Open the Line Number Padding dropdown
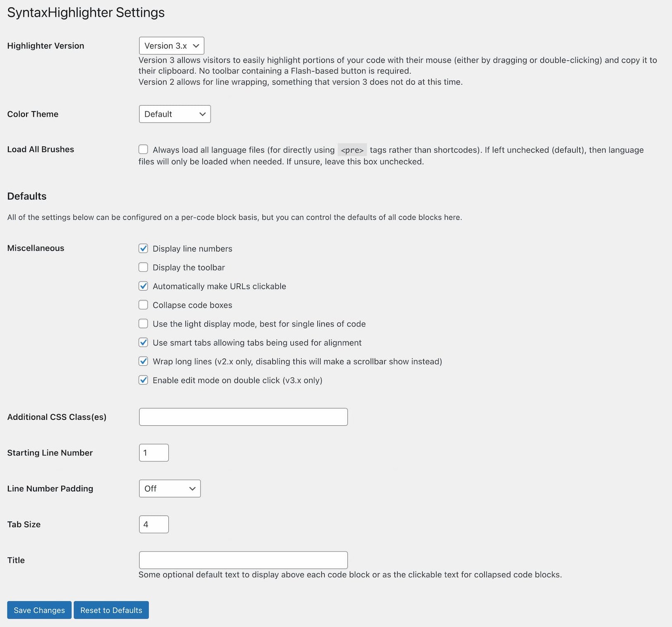Screen dimensions: 672x627 pos(170,488)
